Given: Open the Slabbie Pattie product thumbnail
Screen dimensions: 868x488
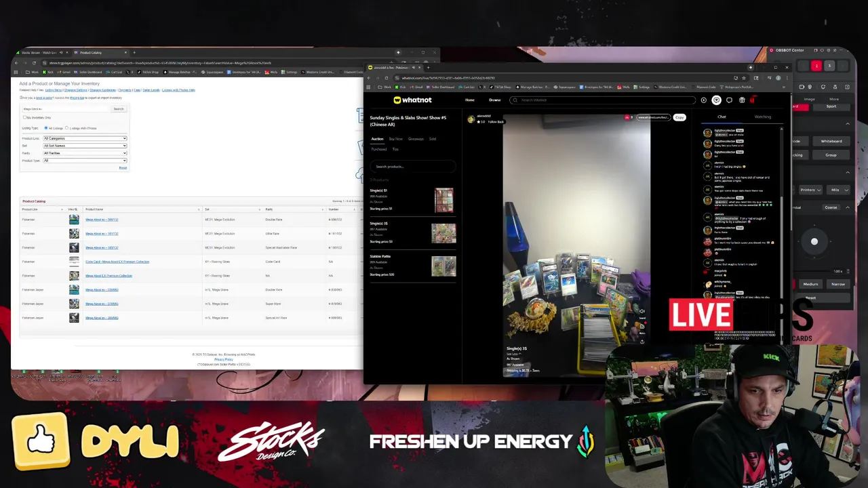Looking at the screenshot, I should click(443, 266).
